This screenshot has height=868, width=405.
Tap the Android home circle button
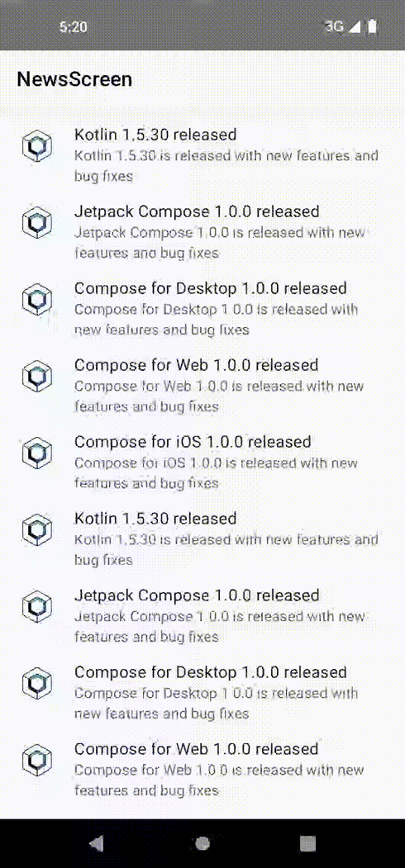[x=202, y=843]
